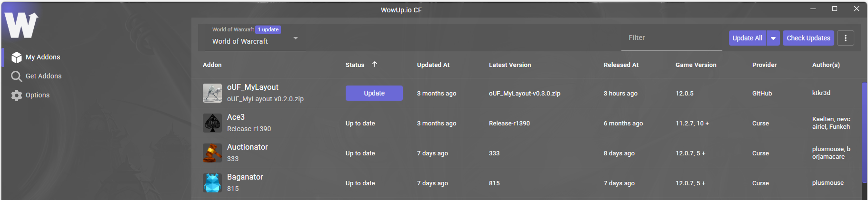Sort addons by Game Version column
Screen dimensions: 868x200
pyautogui.click(x=696, y=65)
